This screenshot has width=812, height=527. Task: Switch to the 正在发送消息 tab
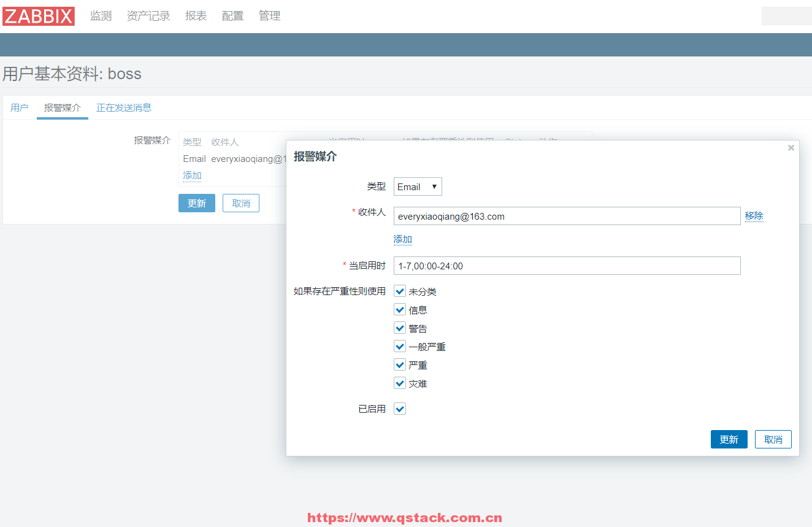coord(124,108)
